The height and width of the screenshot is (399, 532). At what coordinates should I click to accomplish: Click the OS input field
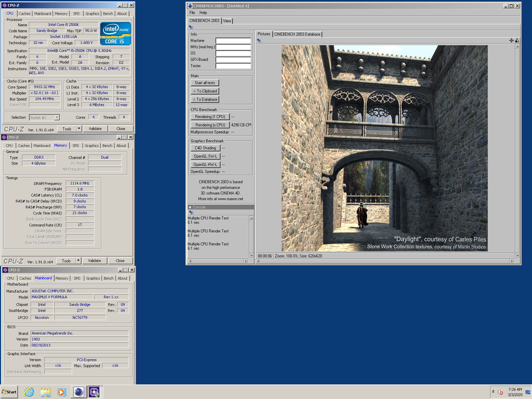coord(233,53)
